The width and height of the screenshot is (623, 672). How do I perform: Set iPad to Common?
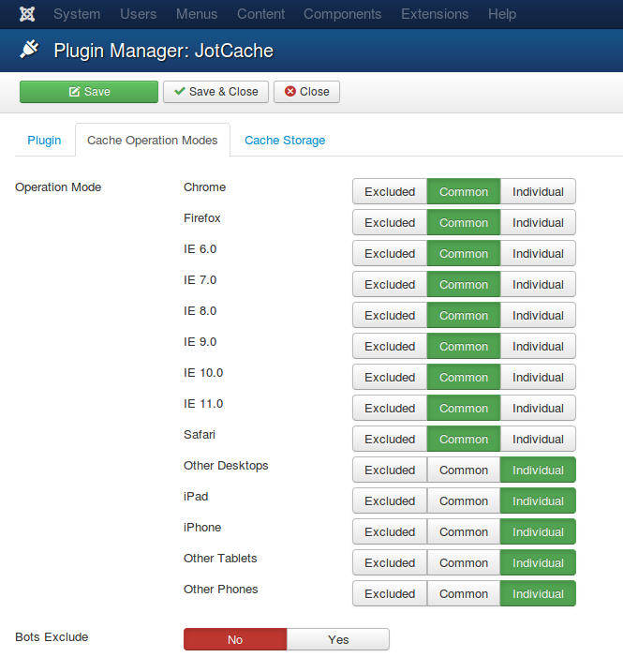point(464,500)
